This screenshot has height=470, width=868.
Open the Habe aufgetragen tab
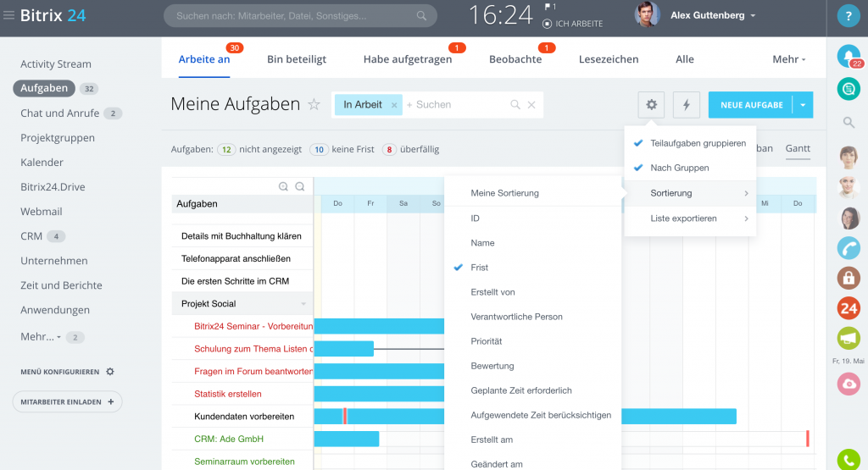(408, 59)
